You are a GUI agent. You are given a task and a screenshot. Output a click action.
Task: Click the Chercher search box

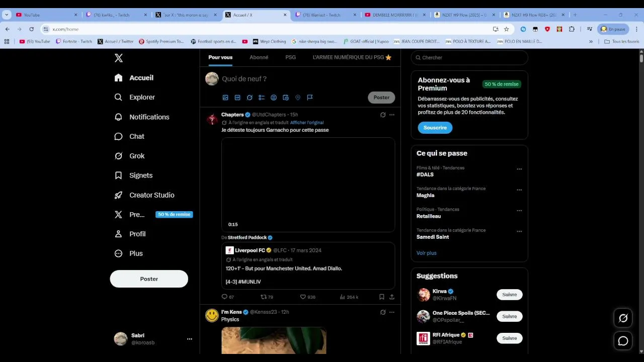[x=469, y=58]
